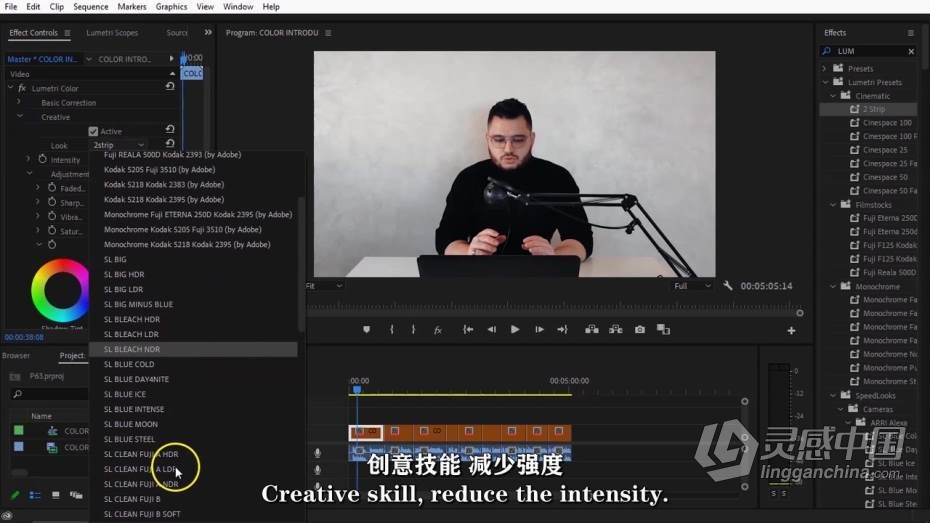The image size is (930, 523).
Task: Collapse the Filmstocks folder
Action: 833,205
